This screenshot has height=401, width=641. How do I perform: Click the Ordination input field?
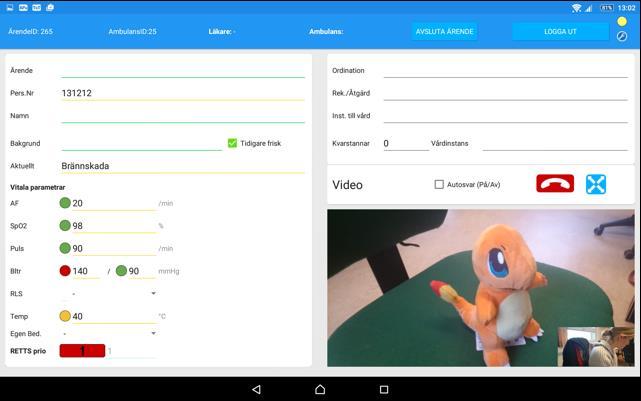pyautogui.click(x=505, y=70)
